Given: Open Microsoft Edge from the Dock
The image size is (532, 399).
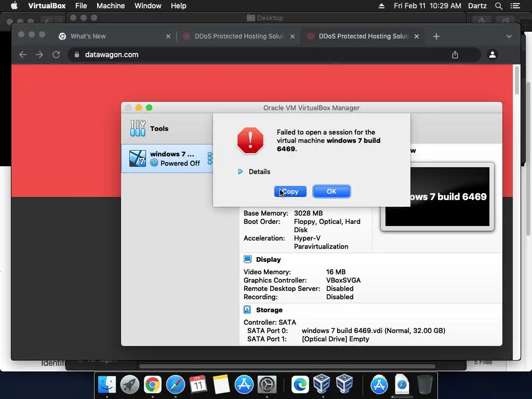Looking at the screenshot, I should [300, 384].
